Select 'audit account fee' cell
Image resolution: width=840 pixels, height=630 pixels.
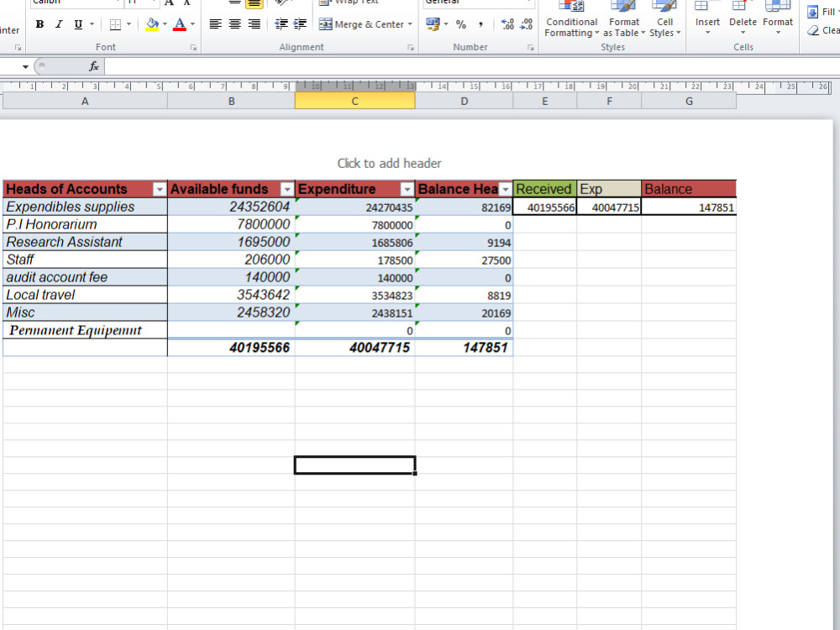(85, 277)
